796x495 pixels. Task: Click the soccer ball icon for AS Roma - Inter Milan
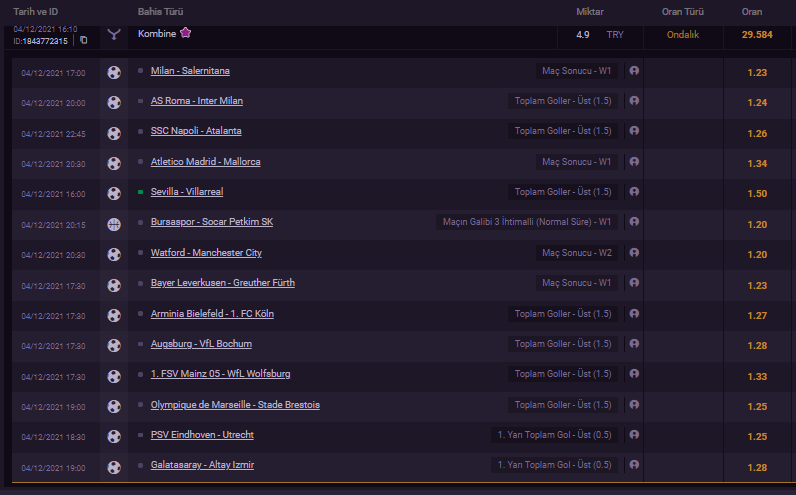pyautogui.click(x=114, y=103)
